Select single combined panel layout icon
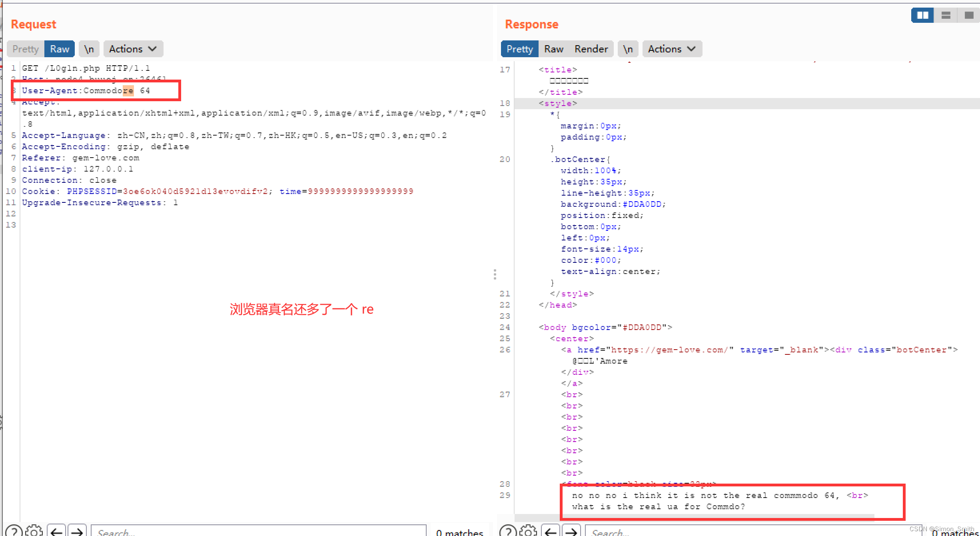 [x=969, y=16]
